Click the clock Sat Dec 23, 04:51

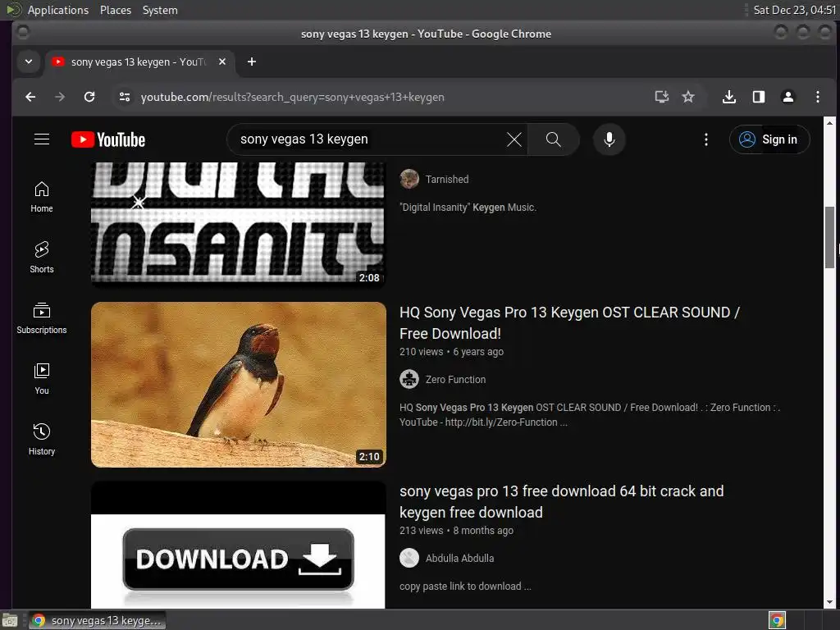tap(794, 10)
